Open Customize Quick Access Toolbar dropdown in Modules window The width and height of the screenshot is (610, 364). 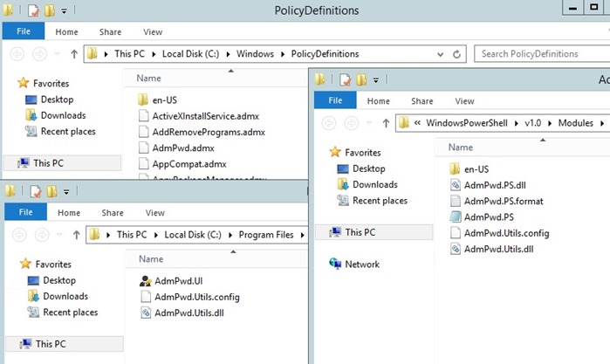click(376, 80)
